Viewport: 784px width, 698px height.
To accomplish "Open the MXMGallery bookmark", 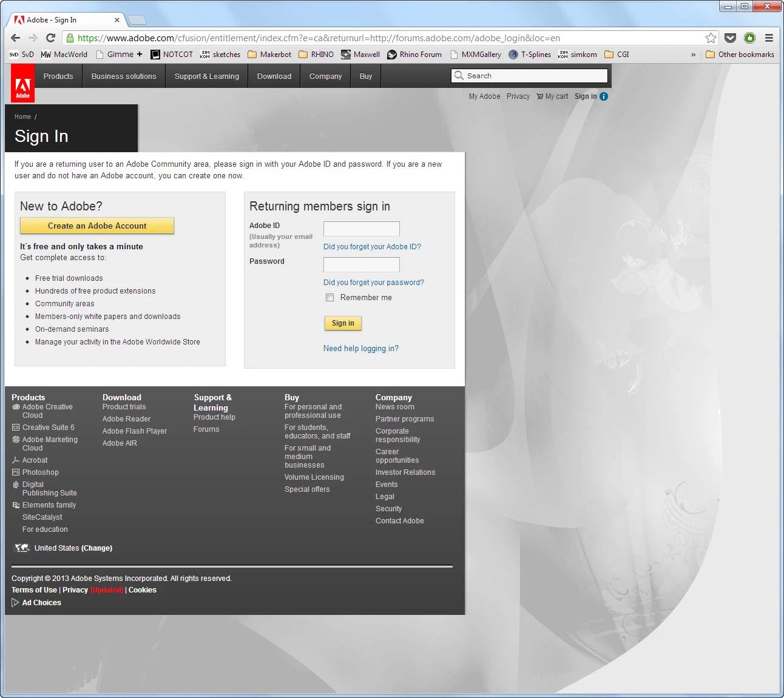I will click(475, 55).
